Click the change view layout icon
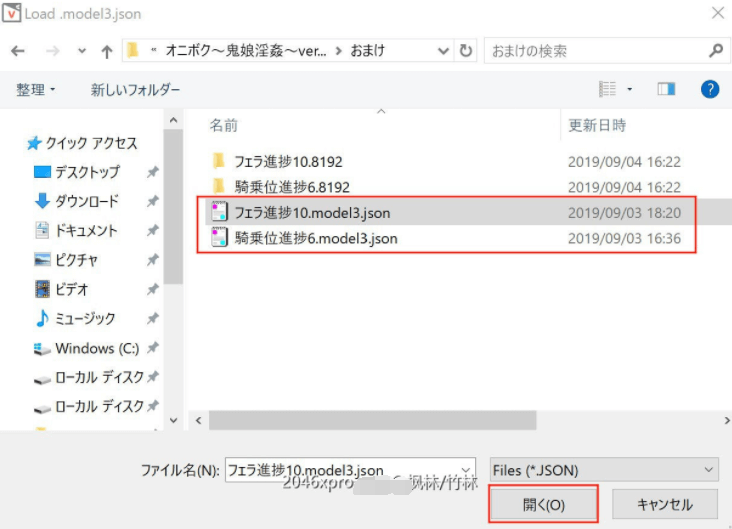 point(607,89)
